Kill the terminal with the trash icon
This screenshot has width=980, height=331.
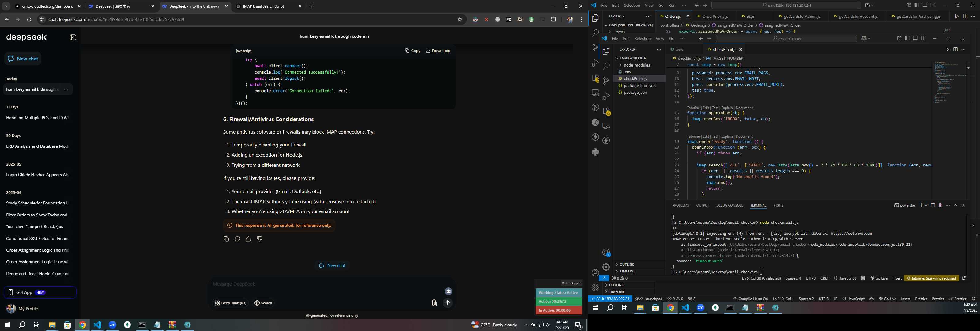[x=940, y=205]
